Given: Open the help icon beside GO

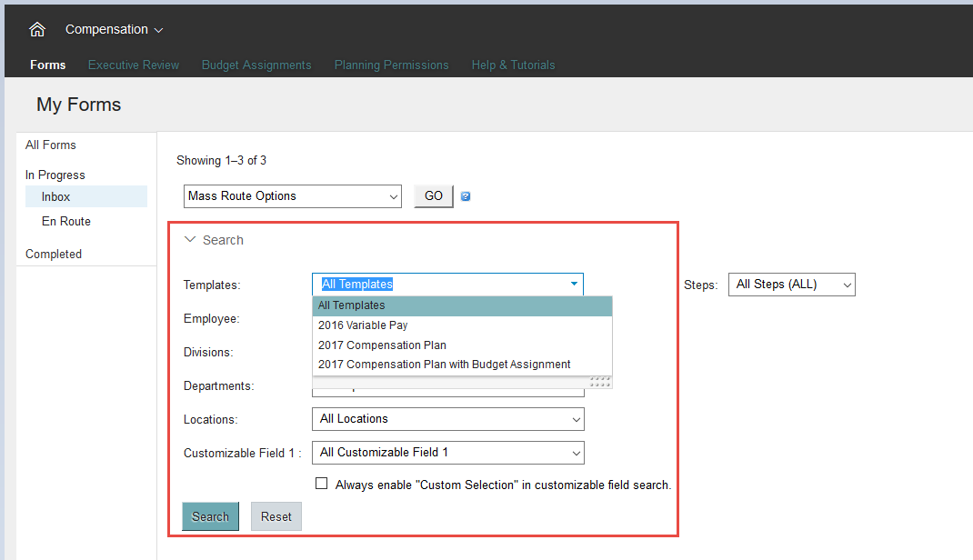Looking at the screenshot, I should point(466,196).
